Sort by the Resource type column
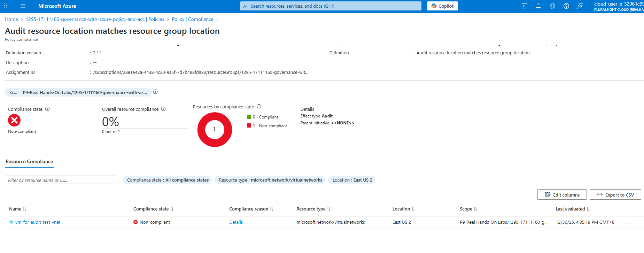The height and width of the screenshot is (253, 644). [x=313, y=209]
